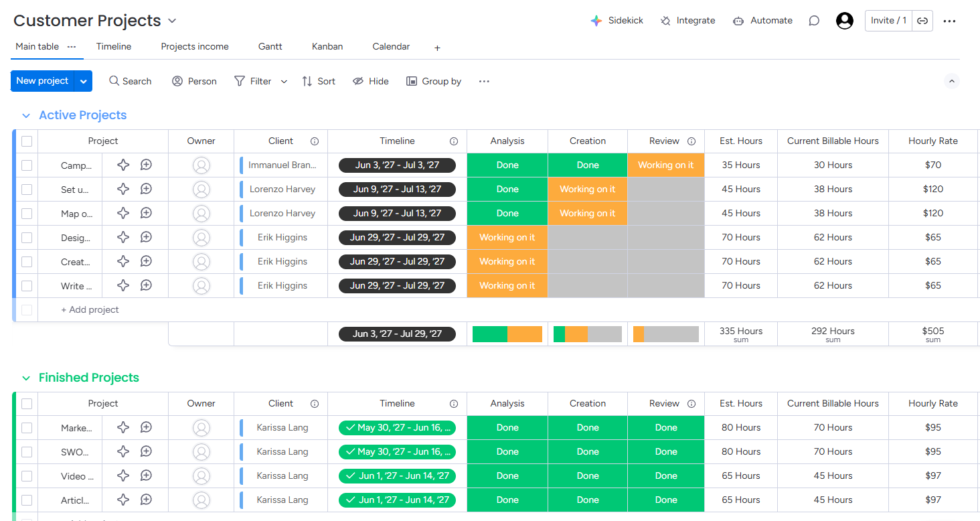Switch to the Kanban view
The height and width of the screenshot is (521, 980).
point(327,47)
